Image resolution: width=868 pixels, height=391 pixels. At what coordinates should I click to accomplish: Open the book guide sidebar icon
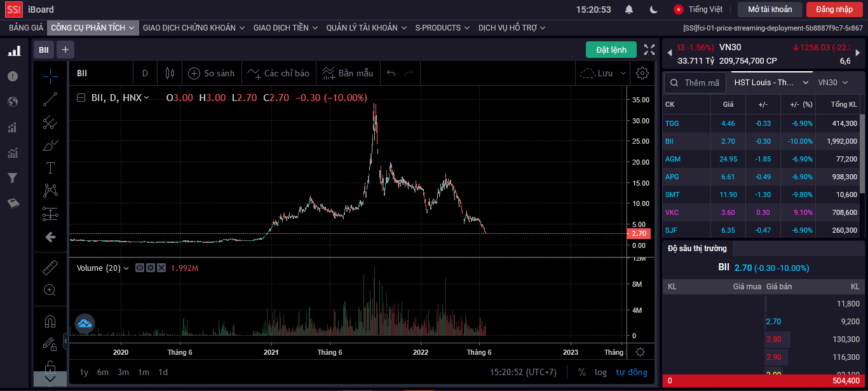click(x=13, y=203)
